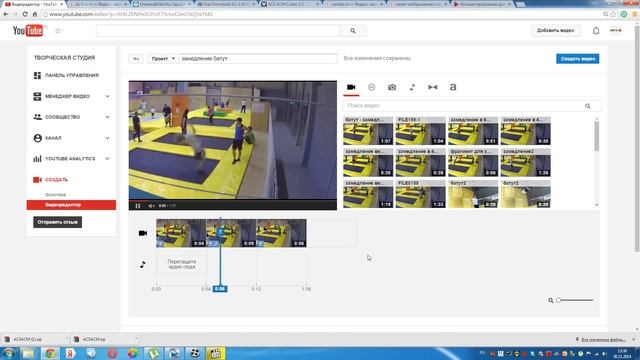Select the FILE clip with duration 1:33
This screenshot has width=640, height=360.
point(420,194)
